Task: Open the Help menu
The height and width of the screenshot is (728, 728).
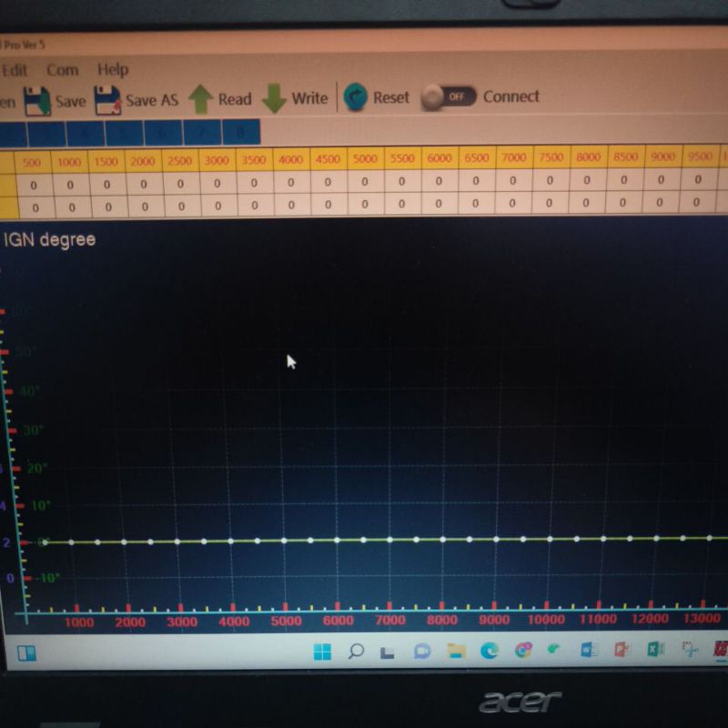Action: coord(113,70)
